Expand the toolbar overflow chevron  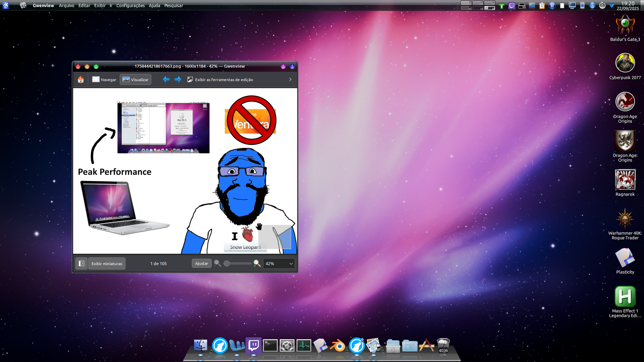tap(290, 79)
